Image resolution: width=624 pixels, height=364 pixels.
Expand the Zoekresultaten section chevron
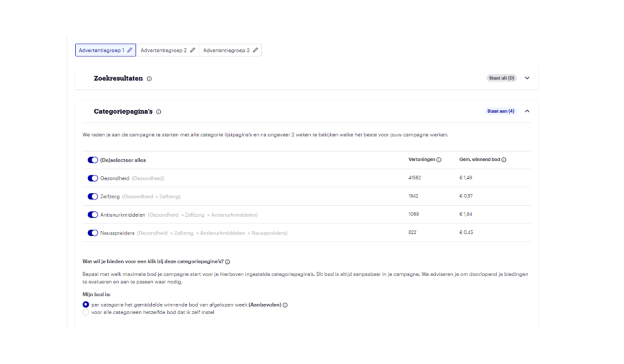pyautogui.click(x=526, y=78)
